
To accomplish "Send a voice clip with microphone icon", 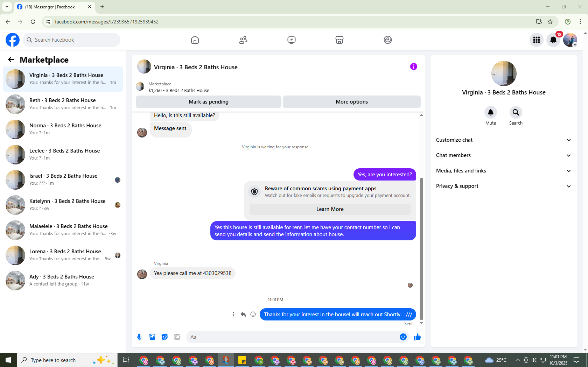I will point(139,337).
